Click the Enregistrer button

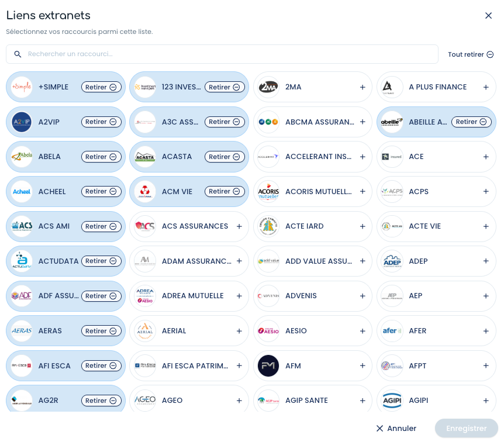pyautogui.click(x=467, y=428)
